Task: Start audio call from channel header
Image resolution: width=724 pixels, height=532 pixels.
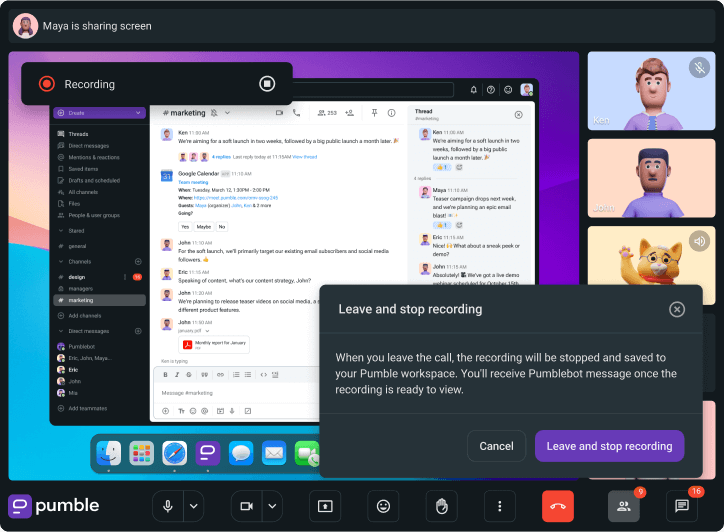Action: 296,113
